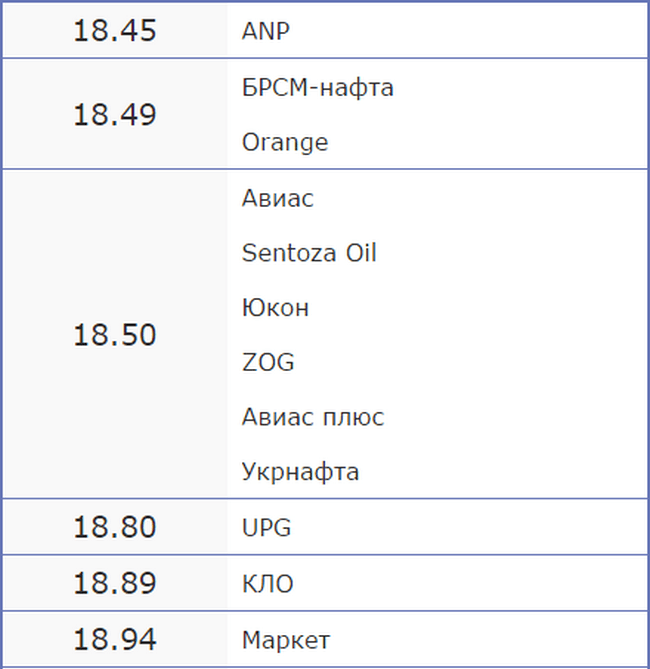Select the 18.94 price value
650x669 pixels.
[x=114, y=640]
